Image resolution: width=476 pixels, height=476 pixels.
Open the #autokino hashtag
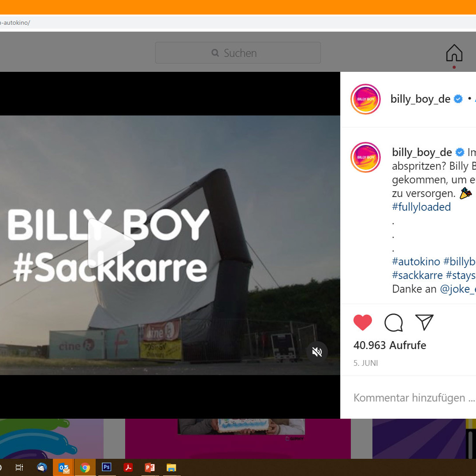click(x=416, y=262)
